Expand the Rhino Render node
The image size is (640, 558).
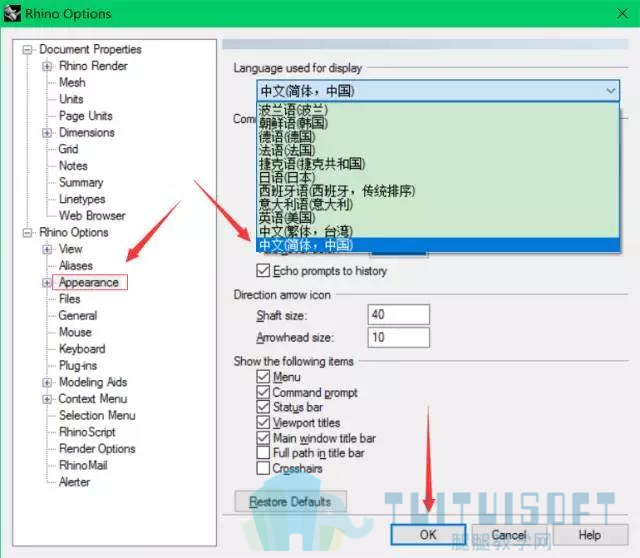[x=47, y=66]
